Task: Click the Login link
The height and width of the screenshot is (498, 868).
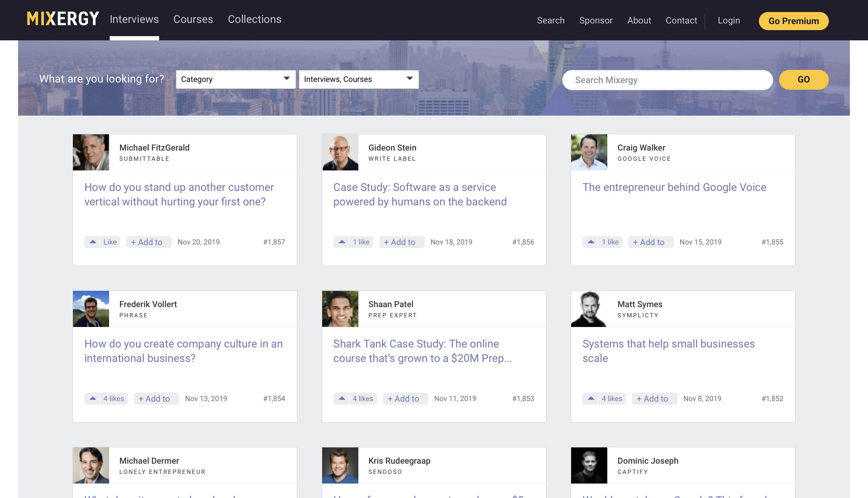Action: (729, 20)
